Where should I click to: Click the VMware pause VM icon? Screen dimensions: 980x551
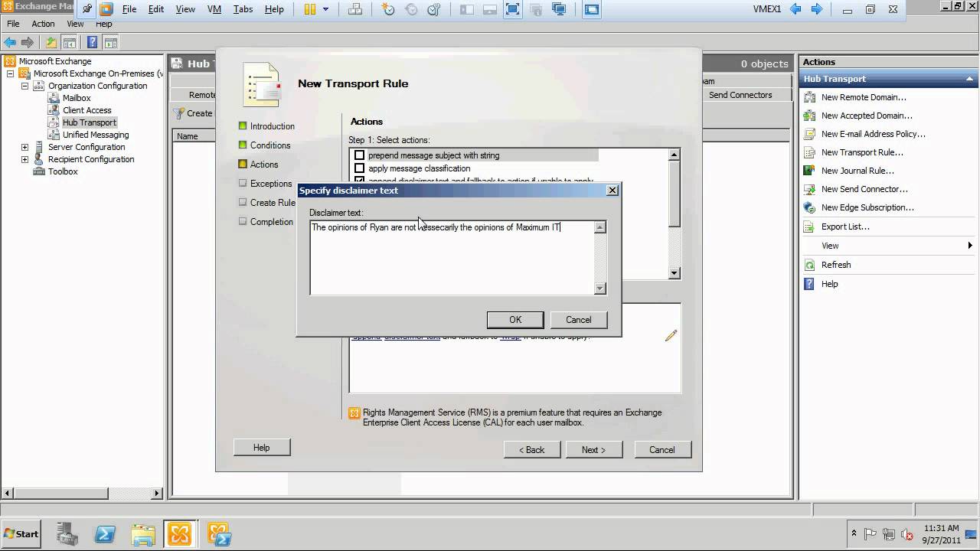point(310,9)
